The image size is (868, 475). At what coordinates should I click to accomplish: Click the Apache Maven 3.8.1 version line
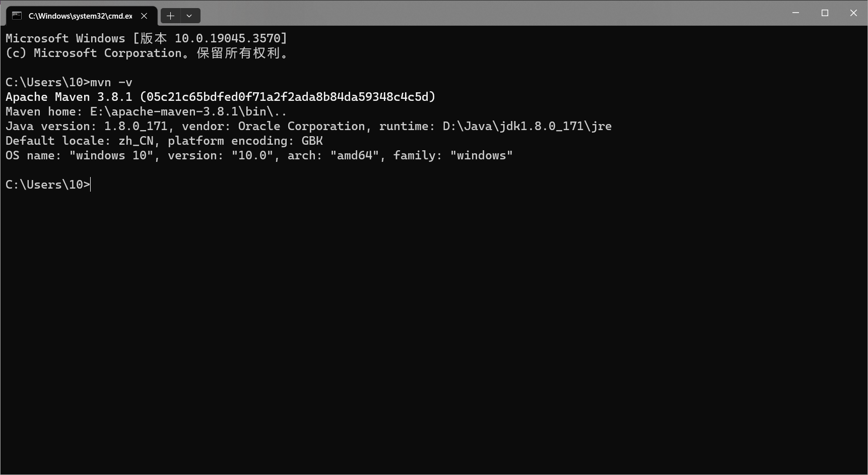219,96
